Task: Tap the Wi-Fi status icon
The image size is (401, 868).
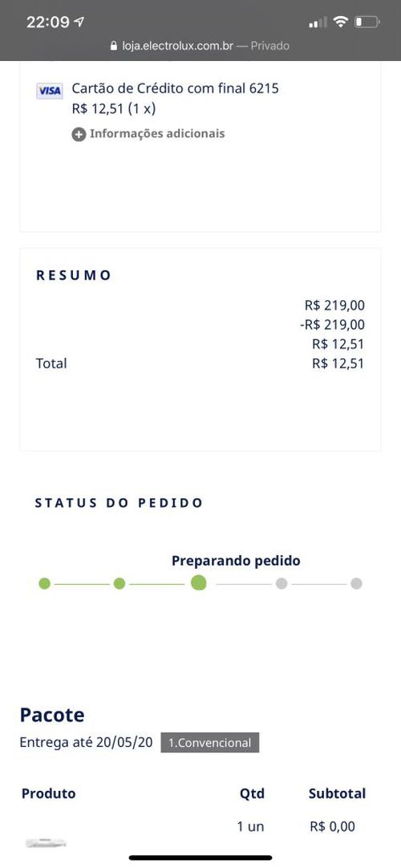Action: [x=342, y=22]
